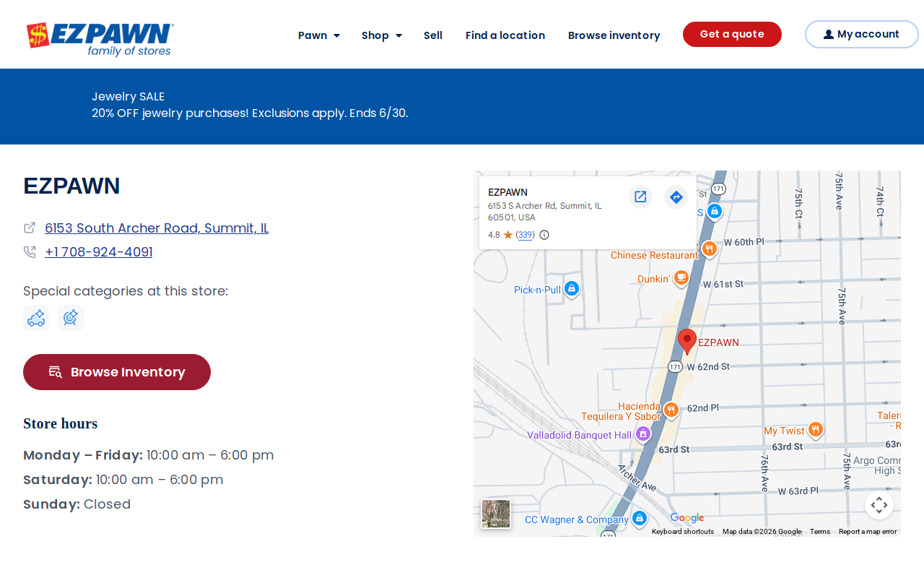Open the My account button
This screenshot has height=578, width=924.
[862, 34]
